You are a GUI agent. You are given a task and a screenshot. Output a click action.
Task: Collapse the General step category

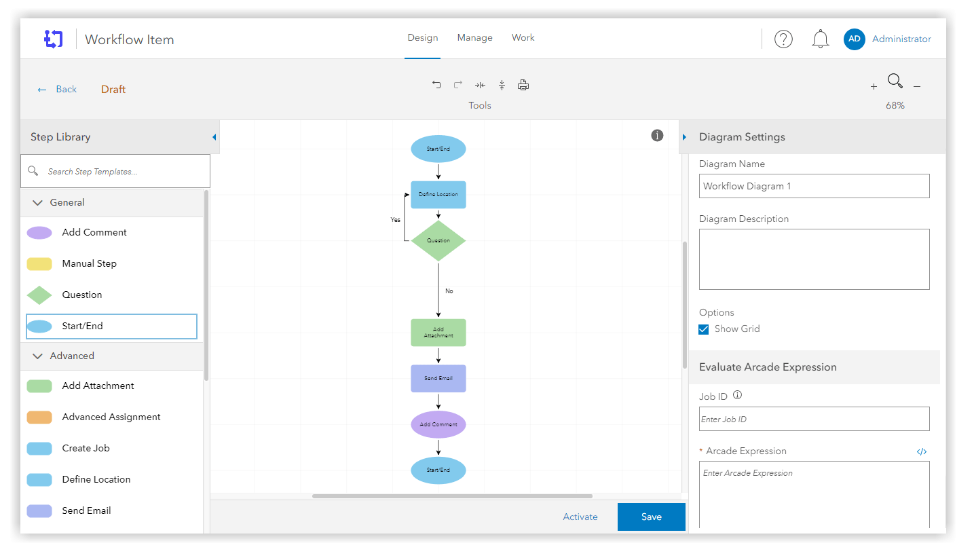38,202
